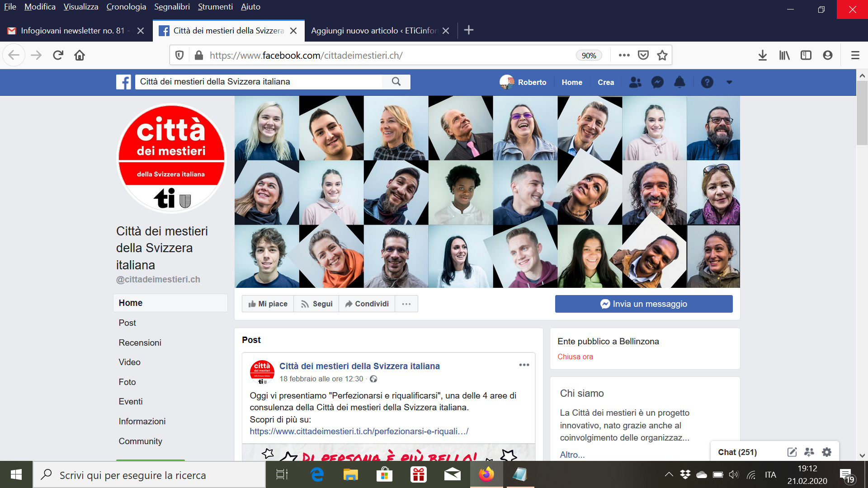Click the Facebook search magnifier button
The image size is (868, 488).
(x=396, y=82)
